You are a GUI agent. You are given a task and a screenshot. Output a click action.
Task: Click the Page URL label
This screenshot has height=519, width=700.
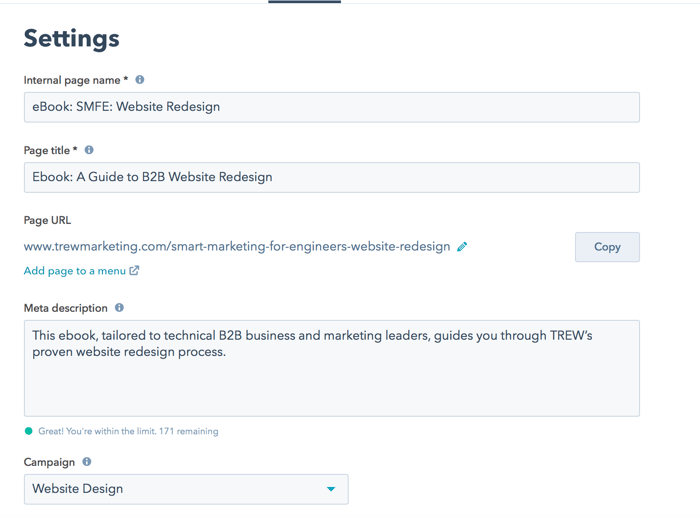coord(47,220)
